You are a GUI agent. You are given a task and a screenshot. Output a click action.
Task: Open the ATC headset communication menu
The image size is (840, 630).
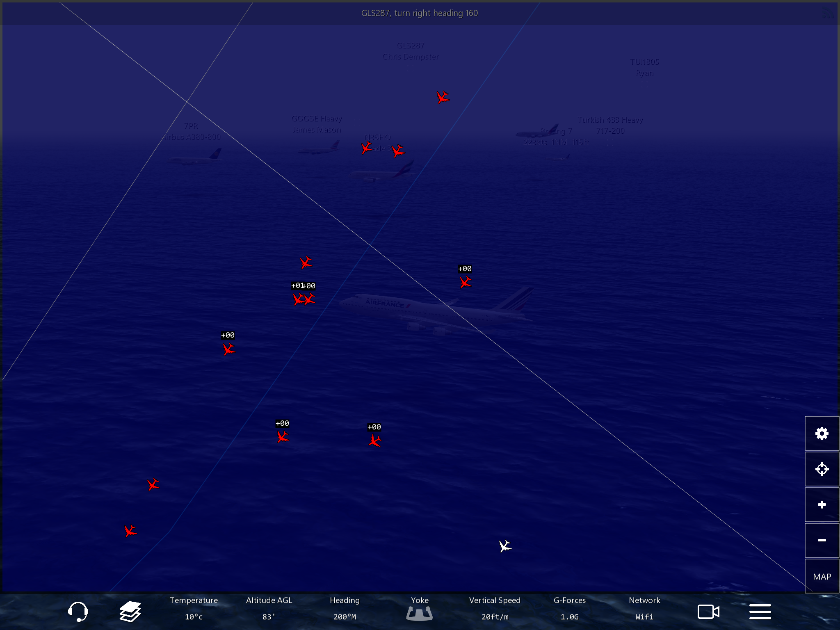pyautogui.click(x=78, y=612)
